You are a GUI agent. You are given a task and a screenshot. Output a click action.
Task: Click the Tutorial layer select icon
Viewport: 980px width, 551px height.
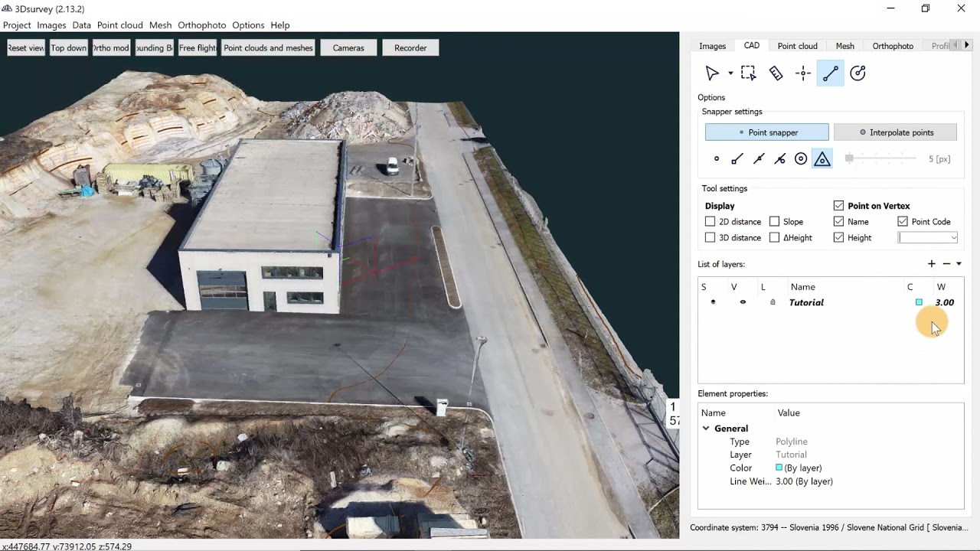(713, 302)
